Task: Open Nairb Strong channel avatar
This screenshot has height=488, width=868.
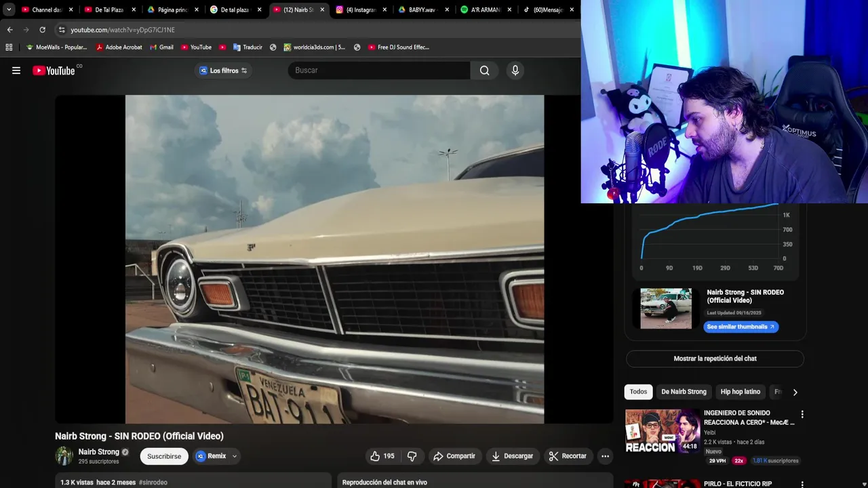Action: [x=64, y=456]
